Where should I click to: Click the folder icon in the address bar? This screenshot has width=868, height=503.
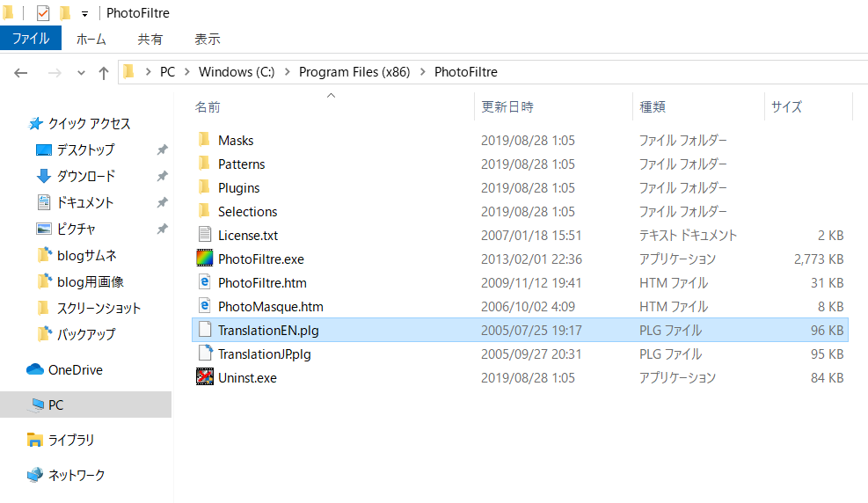(129, 71)
